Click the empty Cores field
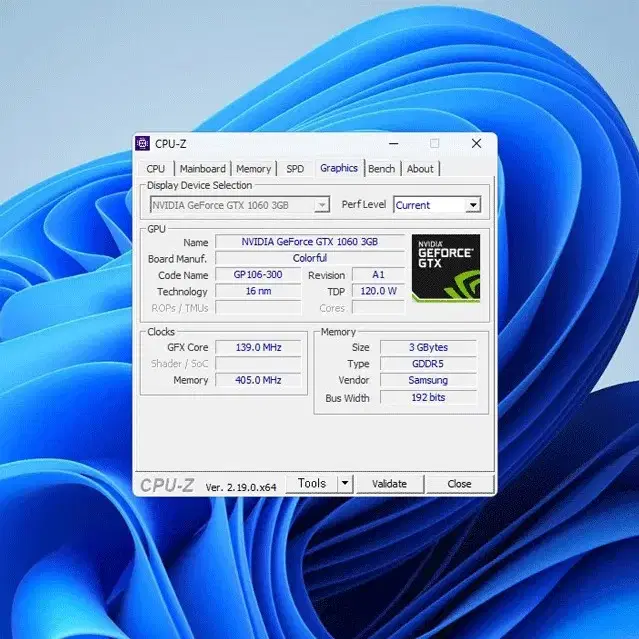This screenshot has width=639, height=639. 378,308
